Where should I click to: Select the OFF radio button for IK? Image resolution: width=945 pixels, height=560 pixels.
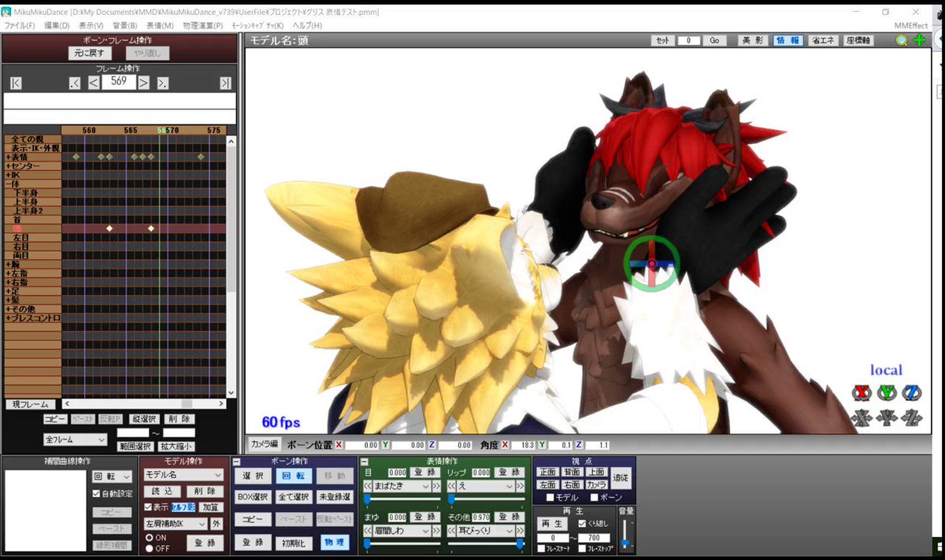pos(149,548)
